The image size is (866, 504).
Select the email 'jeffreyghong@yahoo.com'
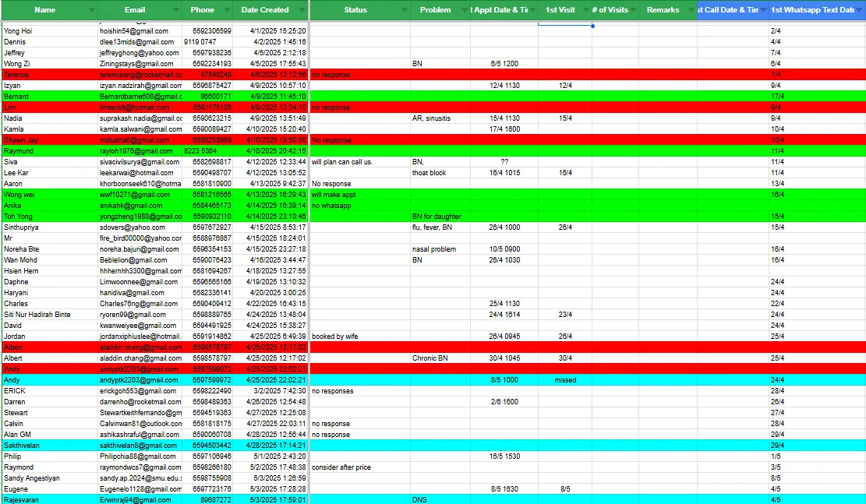(140, 53)
